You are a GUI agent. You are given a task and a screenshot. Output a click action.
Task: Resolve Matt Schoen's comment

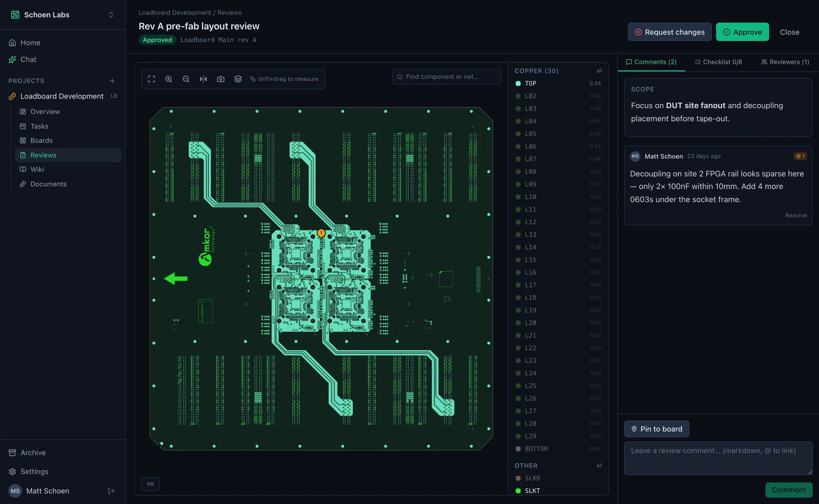796,216
